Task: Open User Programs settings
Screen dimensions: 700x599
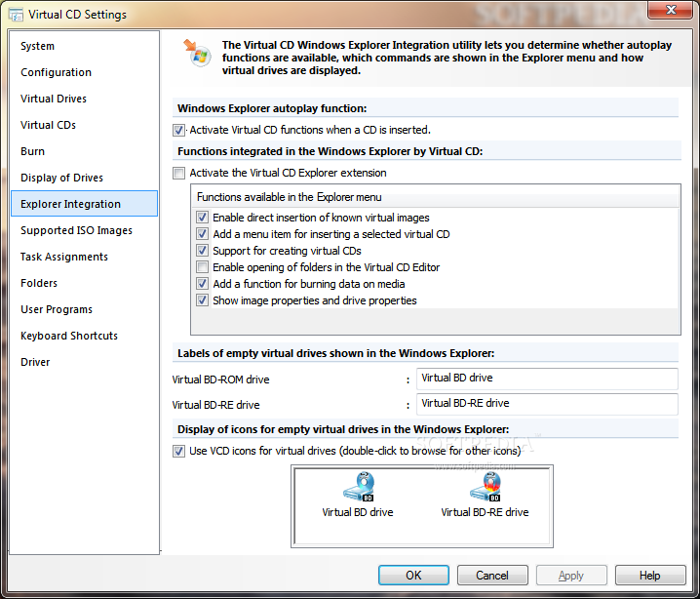Action: pyautogui.click(x=85, y=309)
